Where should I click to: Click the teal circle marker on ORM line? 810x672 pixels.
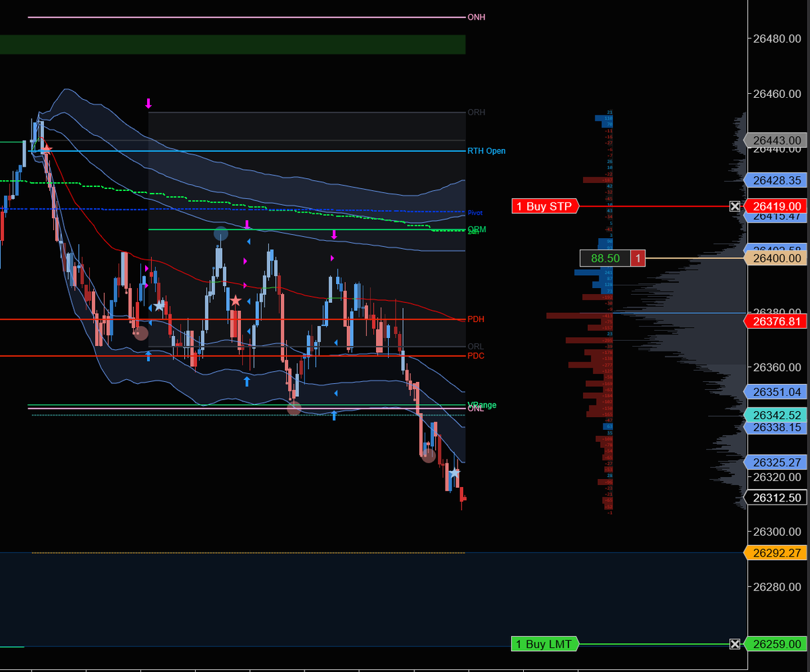click(221, 234)
